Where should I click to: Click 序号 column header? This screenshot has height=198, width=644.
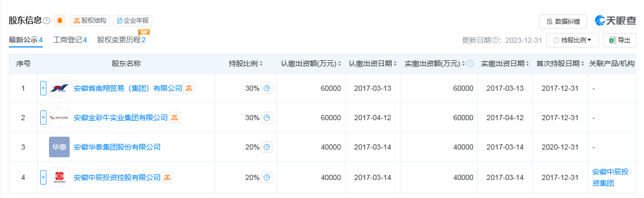(23, 63)
